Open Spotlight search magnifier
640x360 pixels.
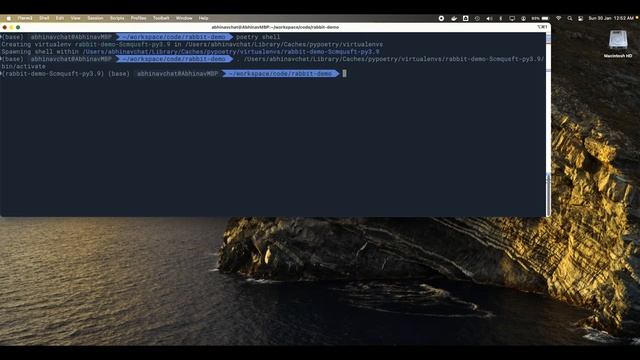(x=570, y=18)
